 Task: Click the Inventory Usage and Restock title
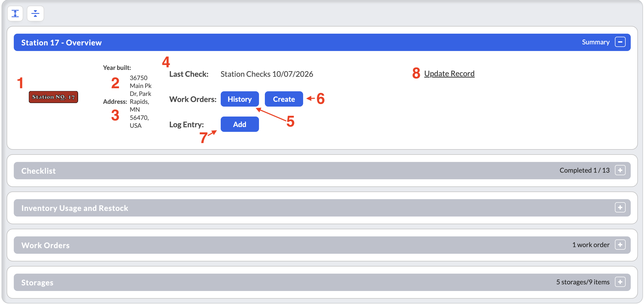tap(75, 208)
